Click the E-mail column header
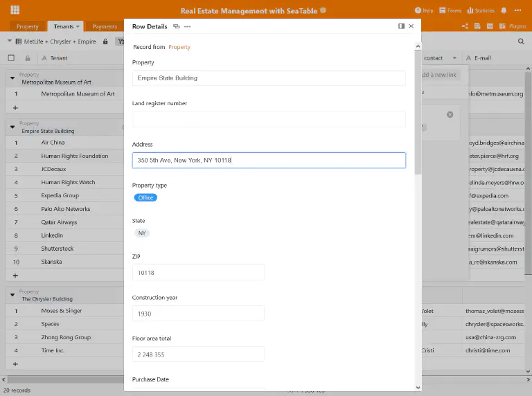 pyautogui.click(x=482, y=58)
